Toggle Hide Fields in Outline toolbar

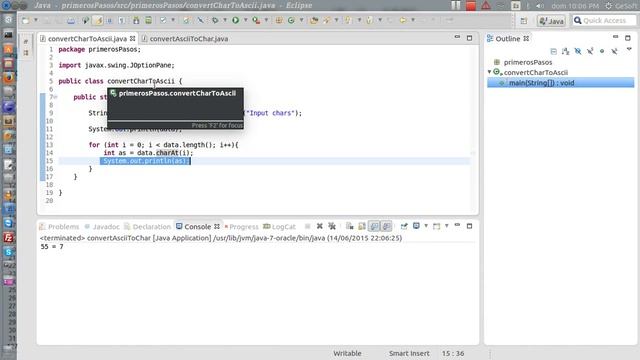pos(578,51)
